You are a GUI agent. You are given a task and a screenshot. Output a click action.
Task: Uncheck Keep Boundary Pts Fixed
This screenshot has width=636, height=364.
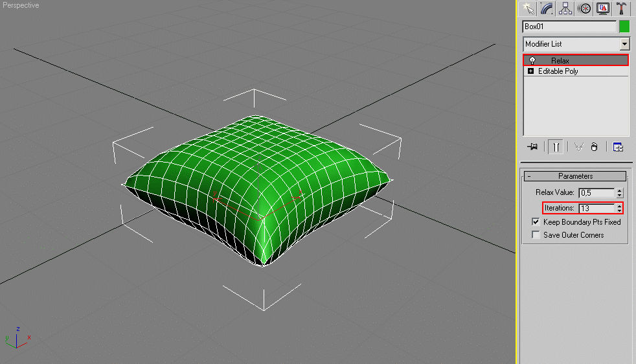536,222
